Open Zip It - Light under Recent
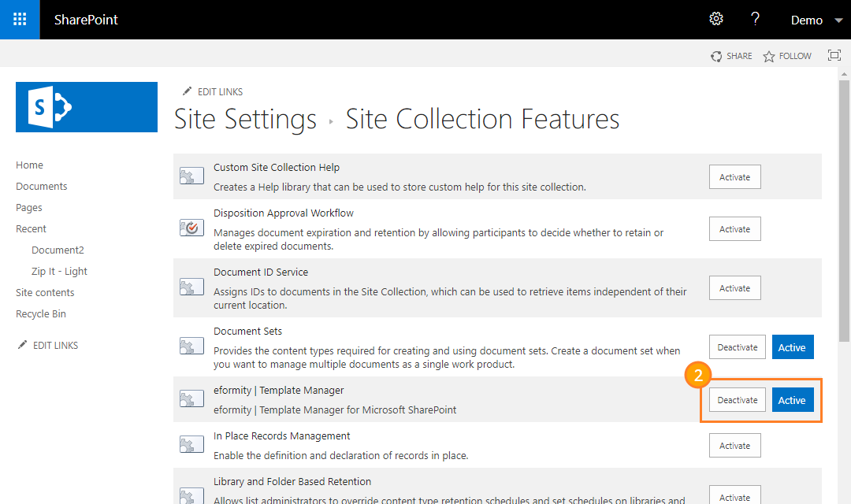 [59, 271]
